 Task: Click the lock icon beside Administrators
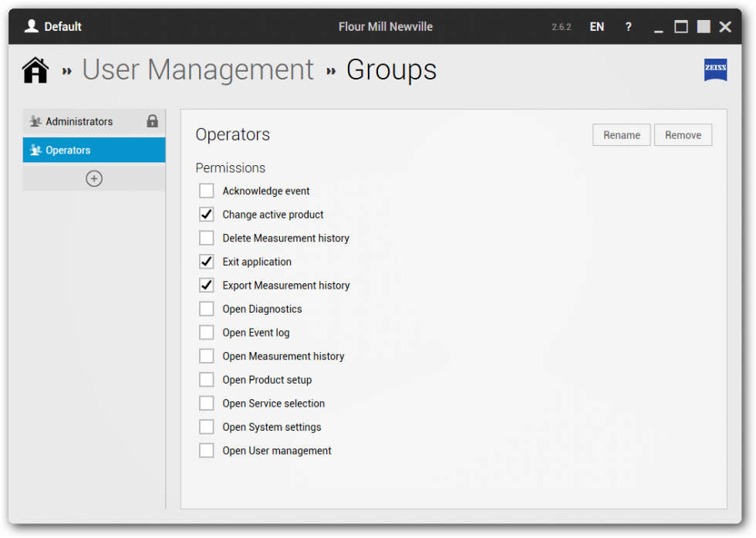153,121
